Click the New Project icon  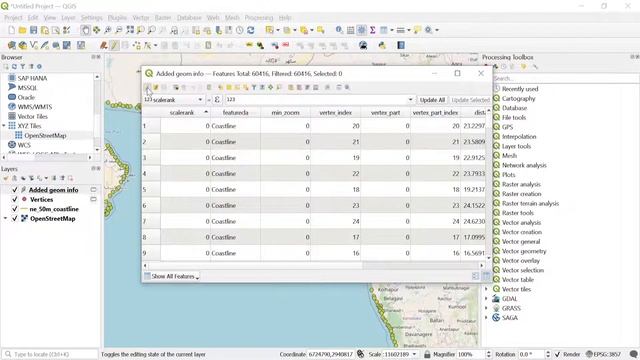[11, 30]
